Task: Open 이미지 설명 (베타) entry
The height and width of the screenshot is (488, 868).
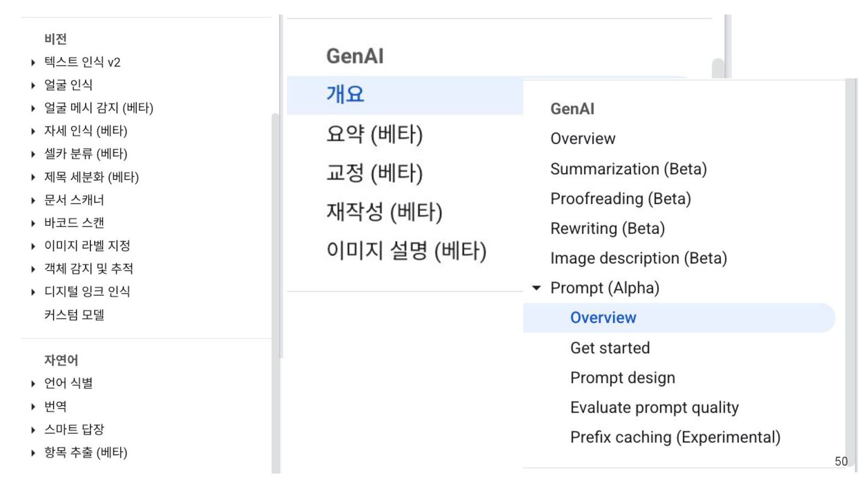Action: click(x=406, y=251)
